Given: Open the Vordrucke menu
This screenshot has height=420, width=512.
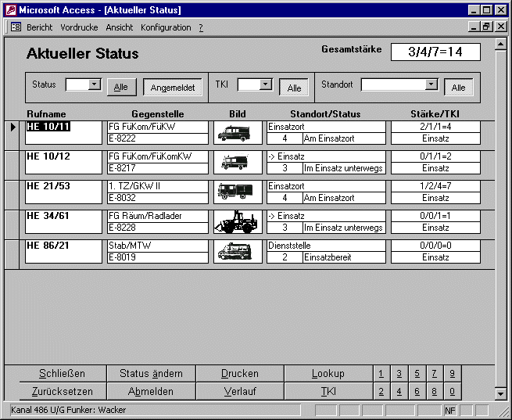Looking at the screenshot, I should pos(80,27).
